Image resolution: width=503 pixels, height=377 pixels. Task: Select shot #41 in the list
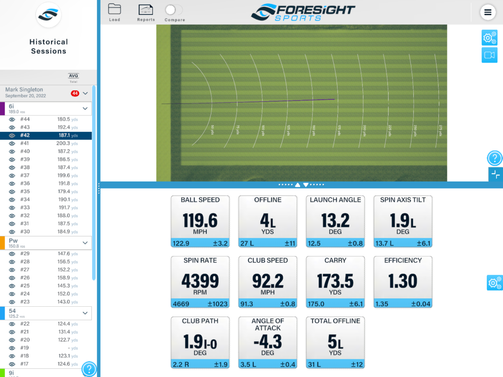46,143
